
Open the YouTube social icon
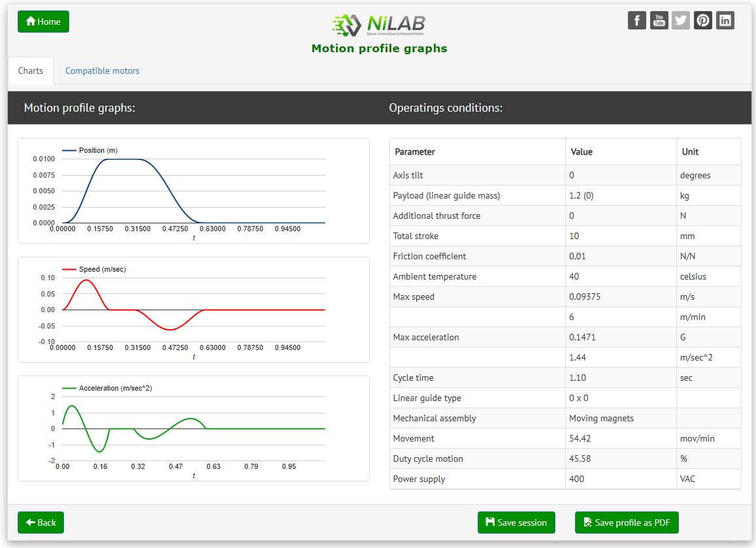click(x=659, y=20)
